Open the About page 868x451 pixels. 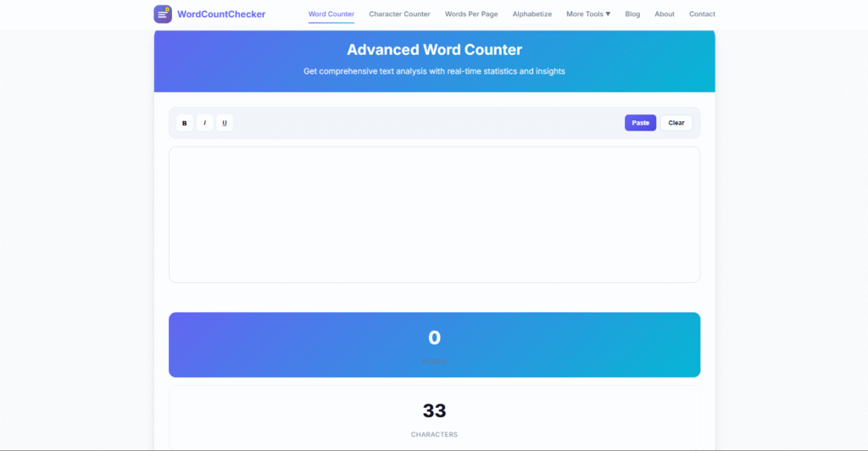click(x=665, y=14)
